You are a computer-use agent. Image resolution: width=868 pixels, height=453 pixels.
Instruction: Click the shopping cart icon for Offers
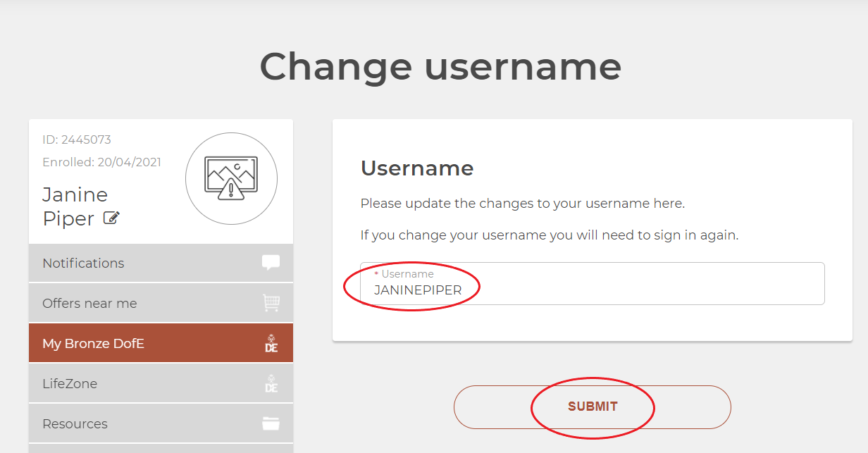[x=271, y=303]
